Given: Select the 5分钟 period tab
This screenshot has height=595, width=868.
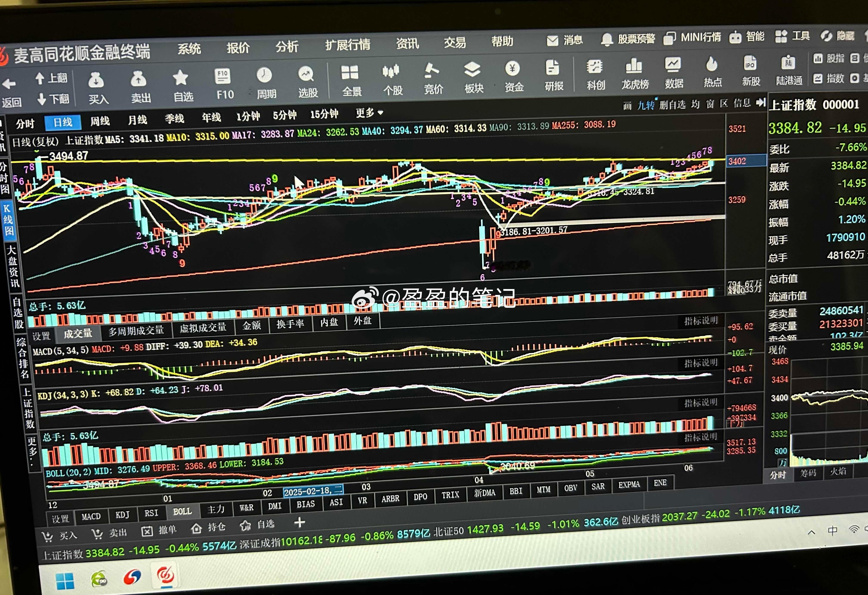Looking at the screenshot, I should [285, 115].
